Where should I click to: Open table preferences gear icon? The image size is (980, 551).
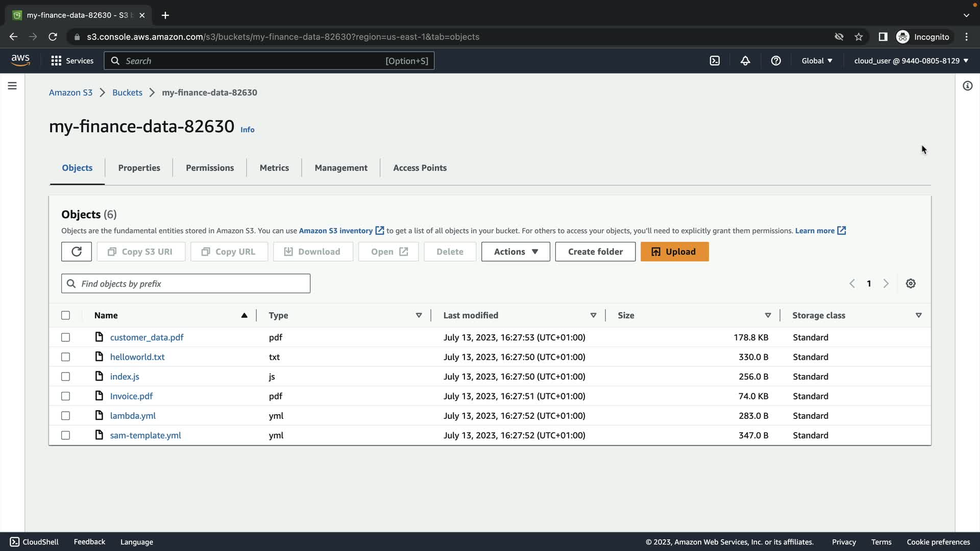[911, 284]
